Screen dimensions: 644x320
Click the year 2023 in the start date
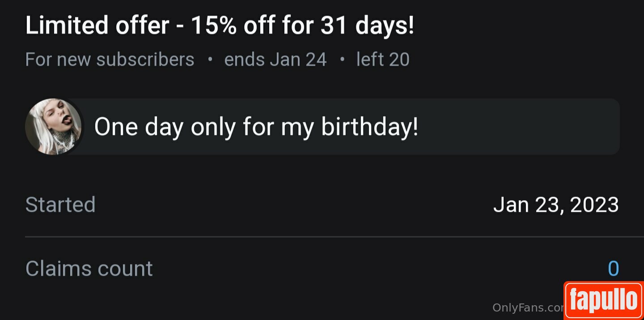[594, 205]
